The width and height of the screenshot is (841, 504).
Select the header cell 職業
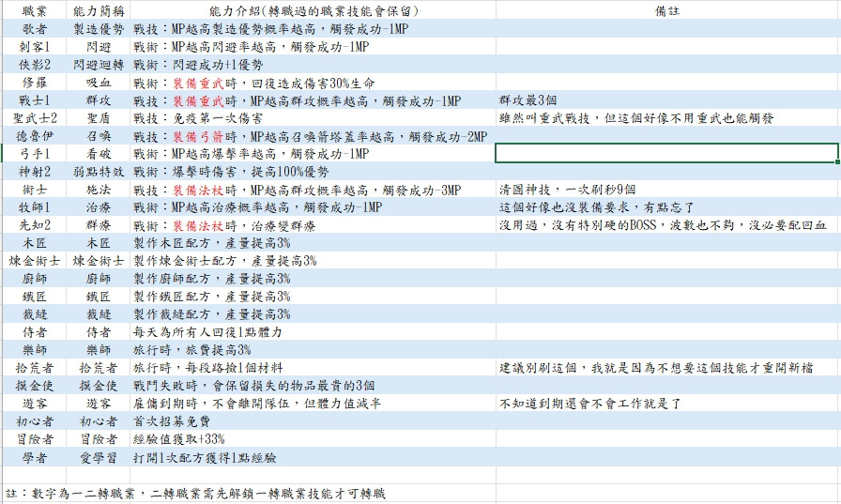tap(35, 10)
